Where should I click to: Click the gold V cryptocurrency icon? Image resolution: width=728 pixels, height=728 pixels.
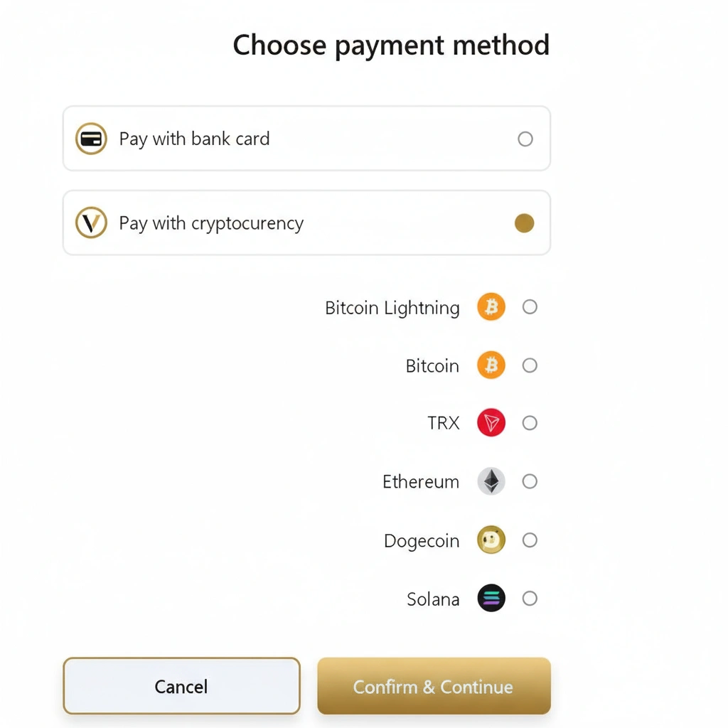click(x=91, y=223)
